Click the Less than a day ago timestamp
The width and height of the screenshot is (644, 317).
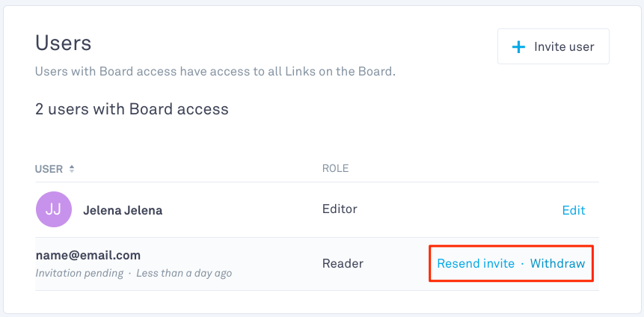(x=184, y=274)
